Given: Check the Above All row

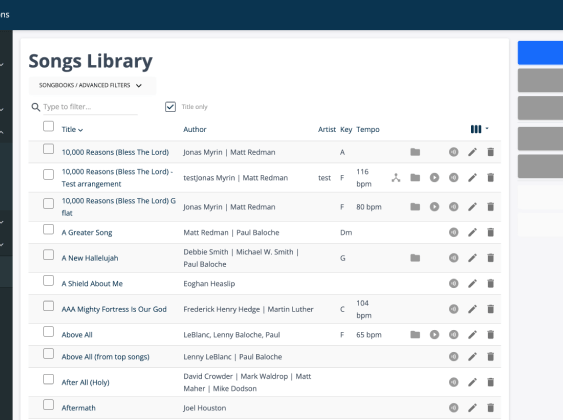Looking at the screenshot, I should point(48,331).
